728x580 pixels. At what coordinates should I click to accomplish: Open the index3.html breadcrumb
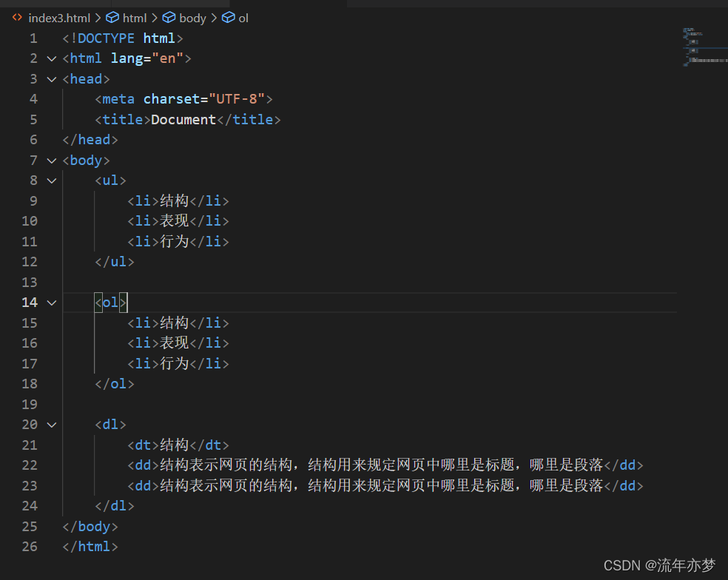[59, 18]
